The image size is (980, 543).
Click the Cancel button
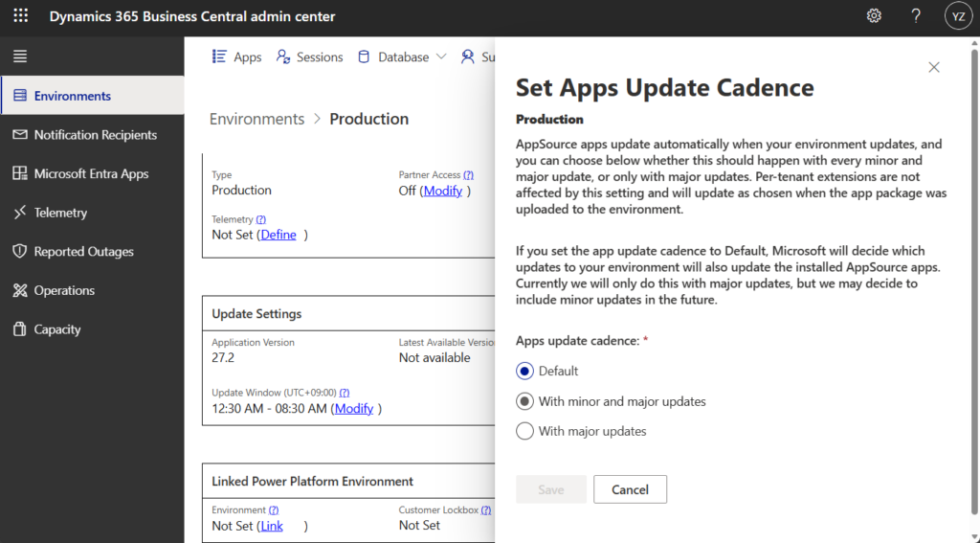(630, 489)
